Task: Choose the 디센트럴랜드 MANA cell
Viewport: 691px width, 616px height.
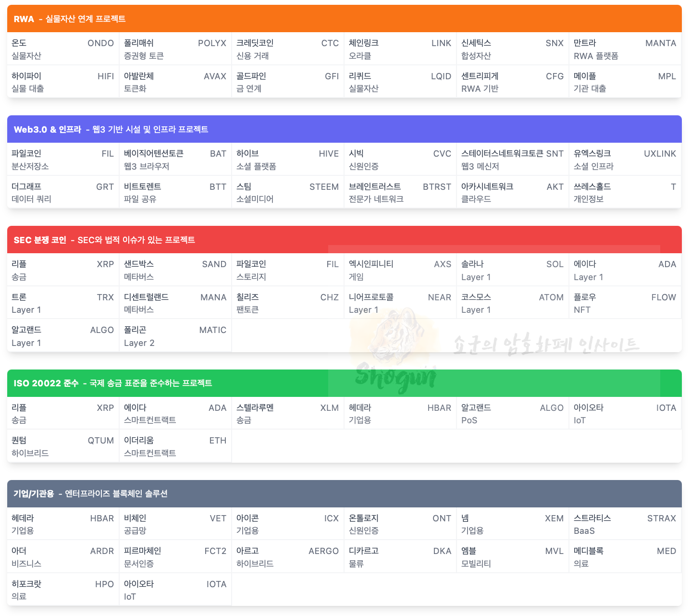Action: click(x=175, y=303)
